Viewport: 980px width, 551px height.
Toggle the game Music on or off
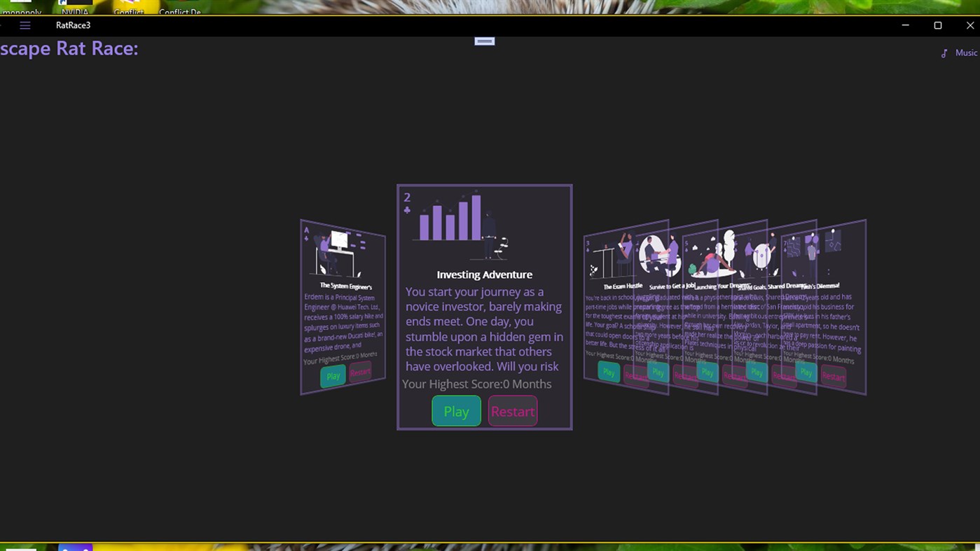tap(967, 53)
